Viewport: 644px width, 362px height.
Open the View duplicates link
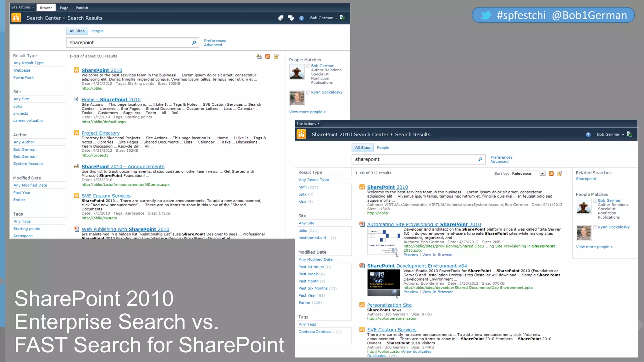coord(417,351)
